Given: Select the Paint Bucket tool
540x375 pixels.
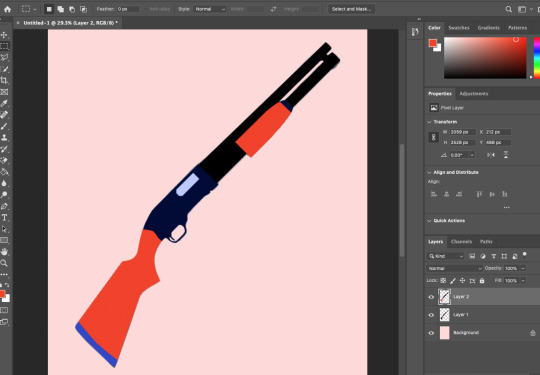Looking at the screenshot, I should point(4,171).
